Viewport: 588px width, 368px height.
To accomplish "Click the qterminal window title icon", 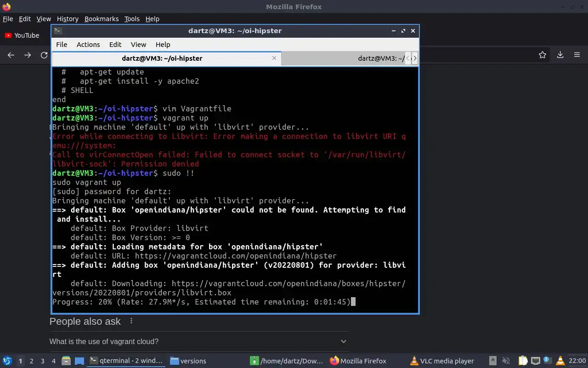I will (x=57, y=31).
